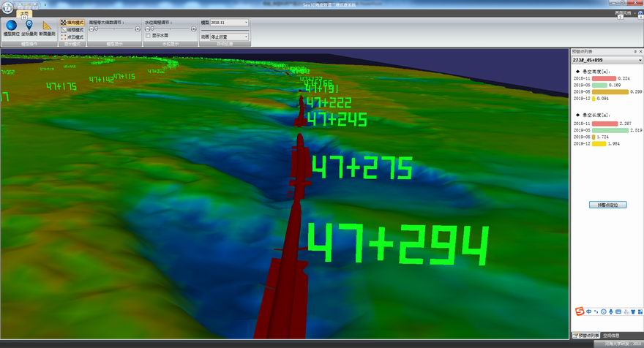Open the Sogou toolbox grid icon
The image size is (644, 348).
tap(640, 312)
